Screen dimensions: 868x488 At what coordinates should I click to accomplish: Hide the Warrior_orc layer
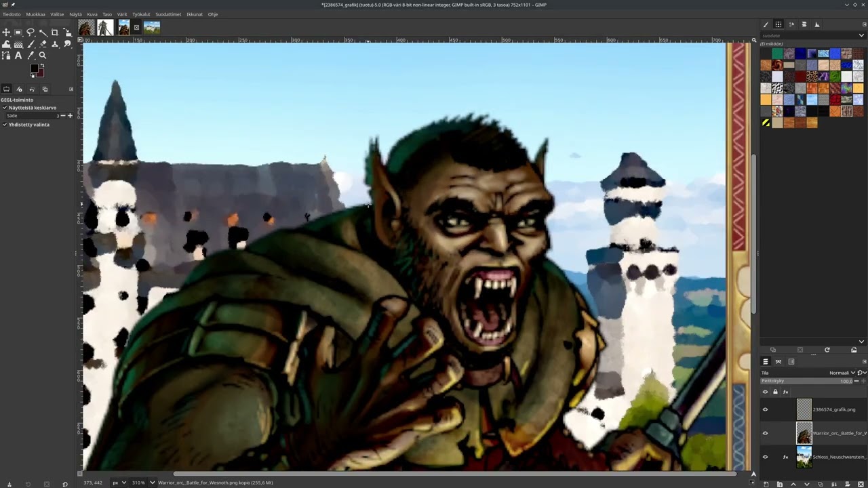click(x=765, y=433)
